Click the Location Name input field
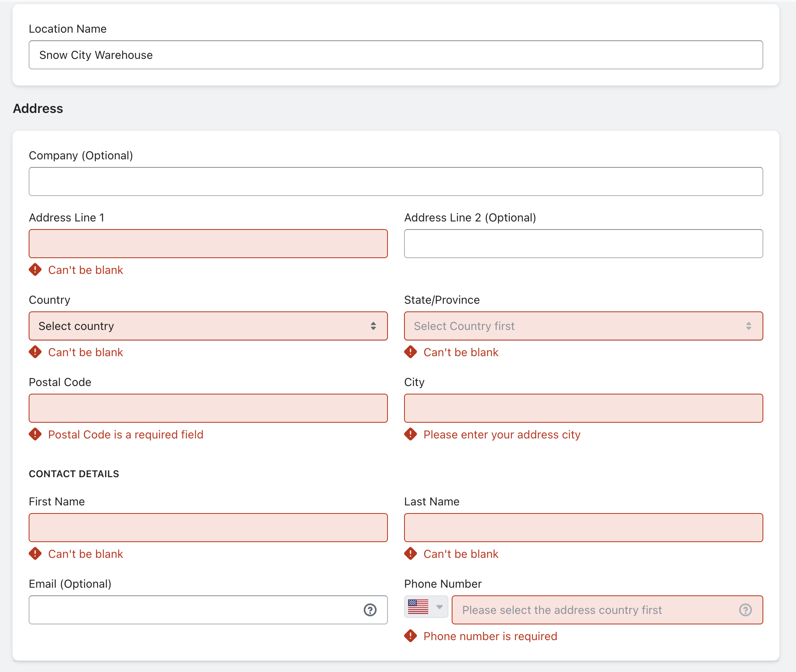The width and height of the screenshot is (796, 672). coord(396,55)
